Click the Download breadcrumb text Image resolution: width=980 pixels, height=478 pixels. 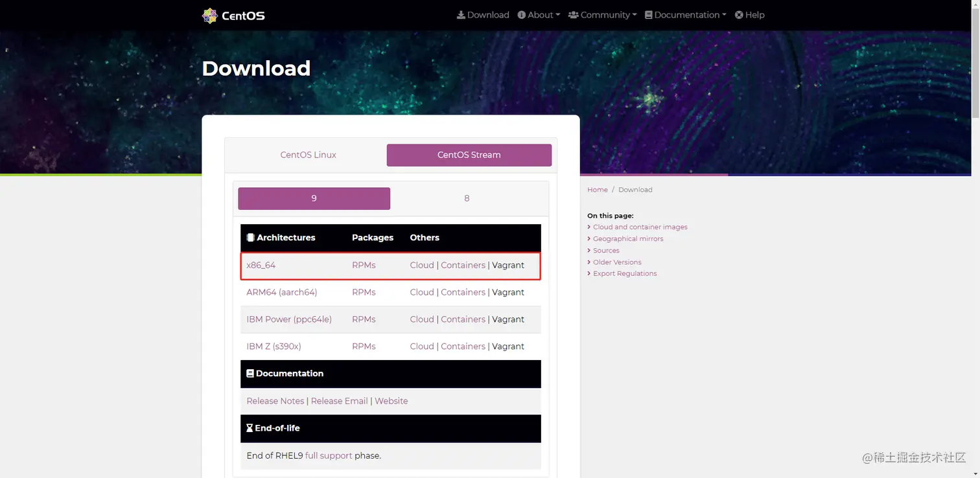tap(635, 190)
